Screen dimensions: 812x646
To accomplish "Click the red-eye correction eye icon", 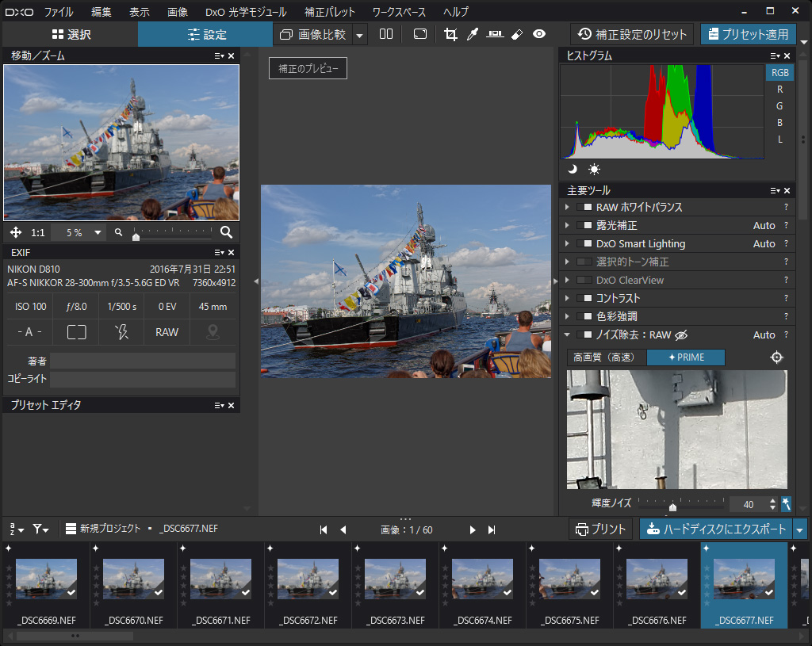I will [x=539, y=34].
